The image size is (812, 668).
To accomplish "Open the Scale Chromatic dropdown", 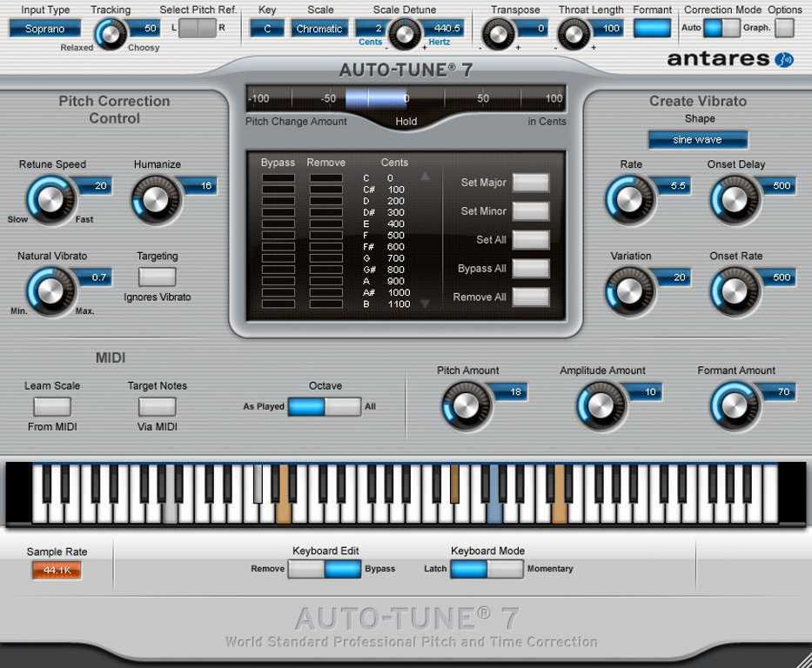I will click(319, 29).
